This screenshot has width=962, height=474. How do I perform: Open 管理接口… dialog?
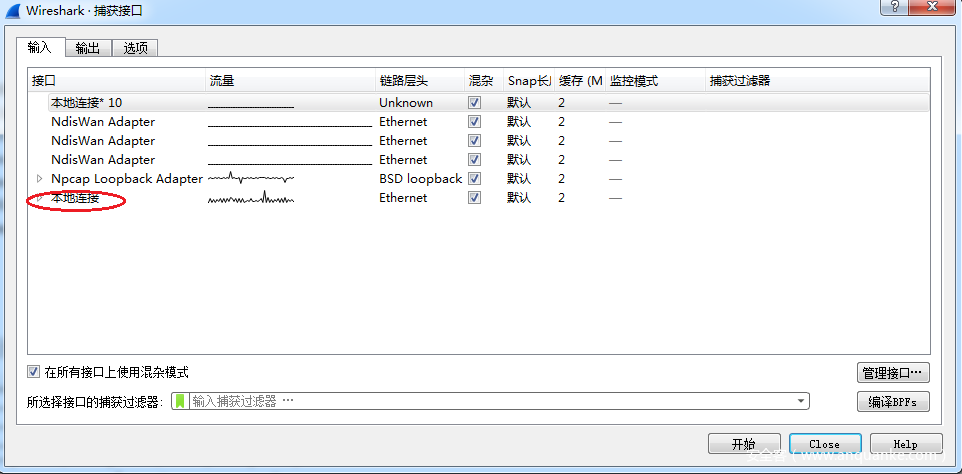[x=893, y=373]
